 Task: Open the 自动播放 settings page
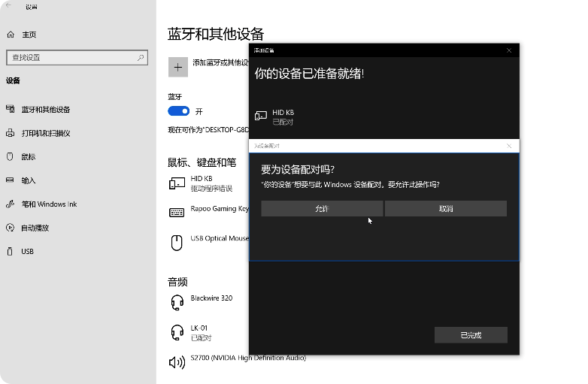pyautogui.click(x=35, y=228)
